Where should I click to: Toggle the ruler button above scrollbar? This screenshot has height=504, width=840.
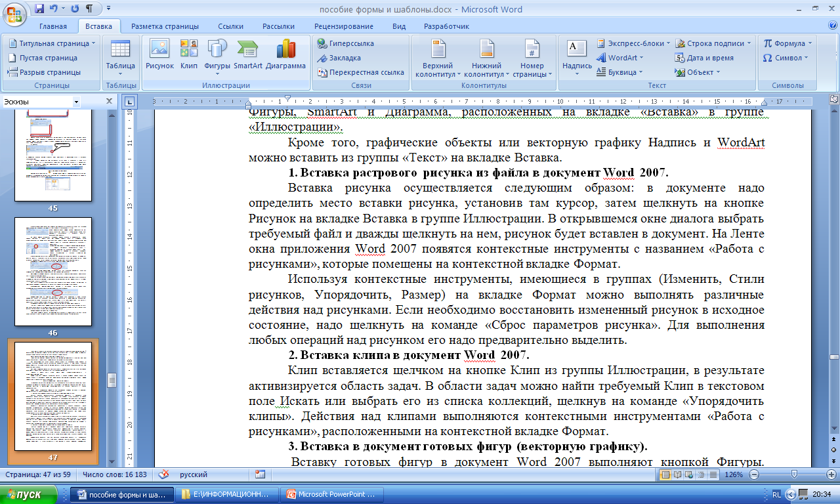(834, 100)
